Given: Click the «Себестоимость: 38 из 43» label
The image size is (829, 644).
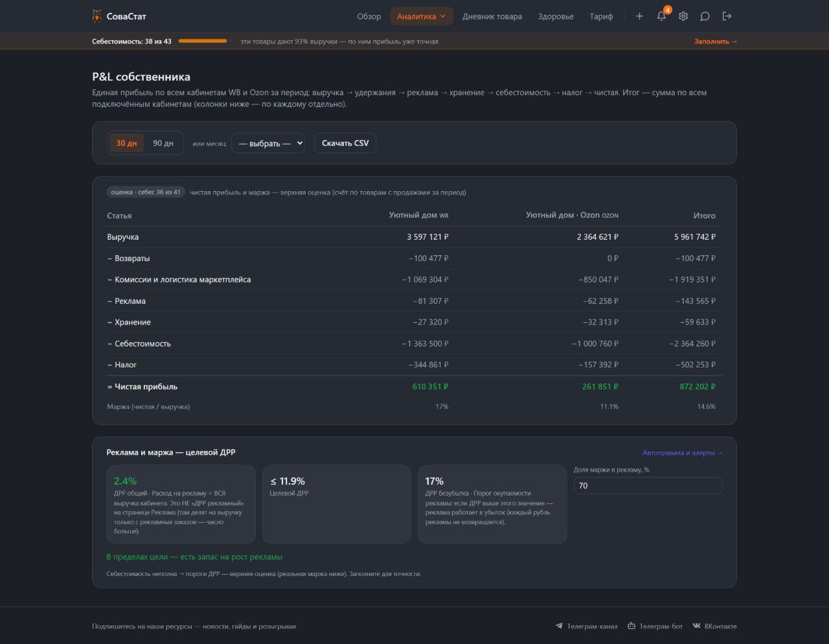Looking at the screenshot, I should point(131,41).
